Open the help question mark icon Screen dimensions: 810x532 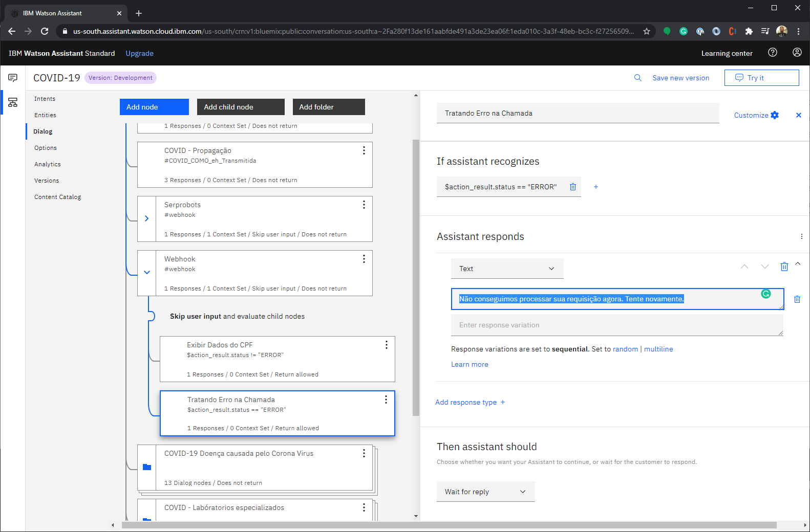[773, 52]
